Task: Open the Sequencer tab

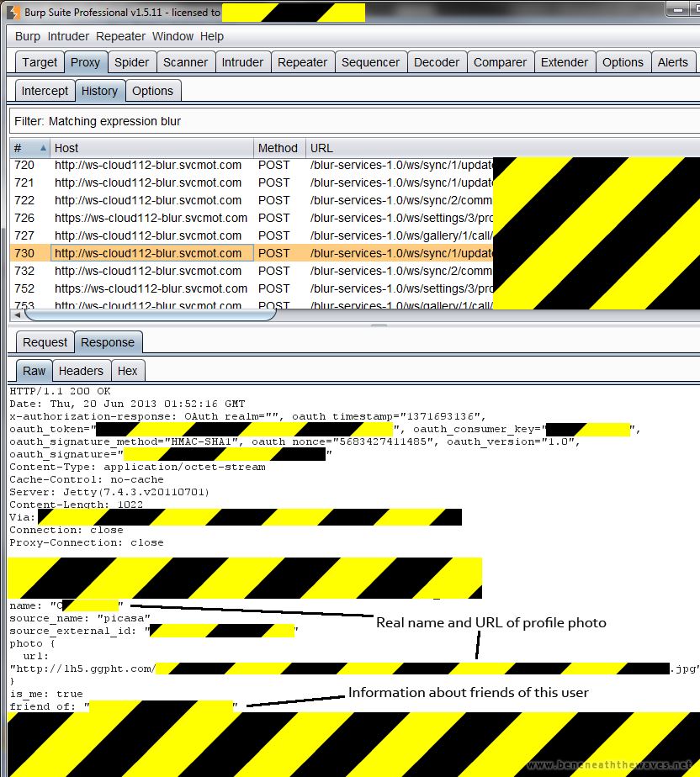Action: click(x=370, y=62)
